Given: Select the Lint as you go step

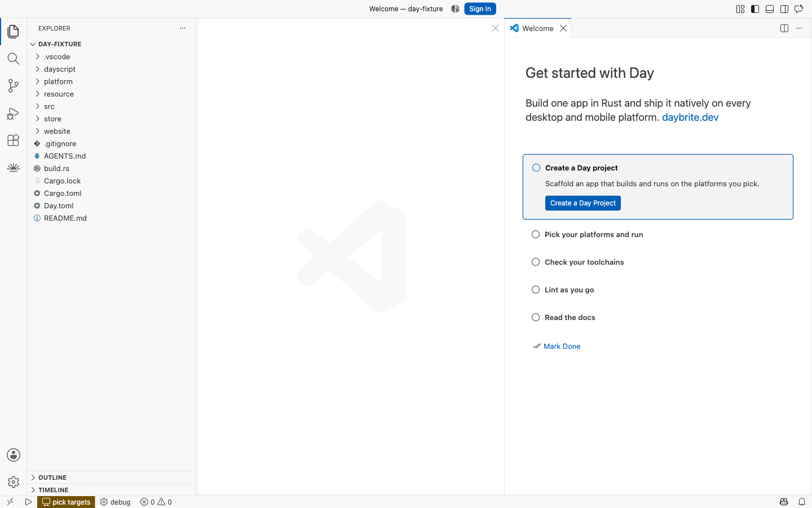Looking at the screenshot, I should point(570,290).
